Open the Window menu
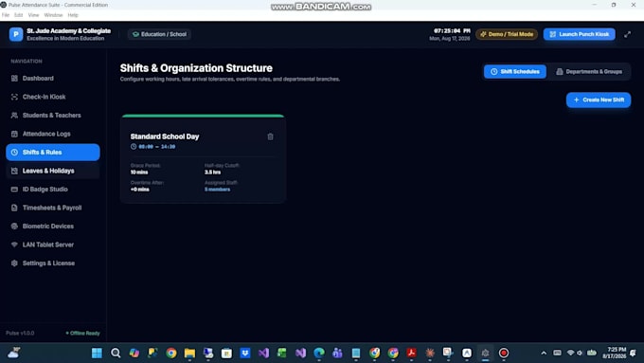Image resolution: width=644 pixels, height=363 pixels. point(53,15)
